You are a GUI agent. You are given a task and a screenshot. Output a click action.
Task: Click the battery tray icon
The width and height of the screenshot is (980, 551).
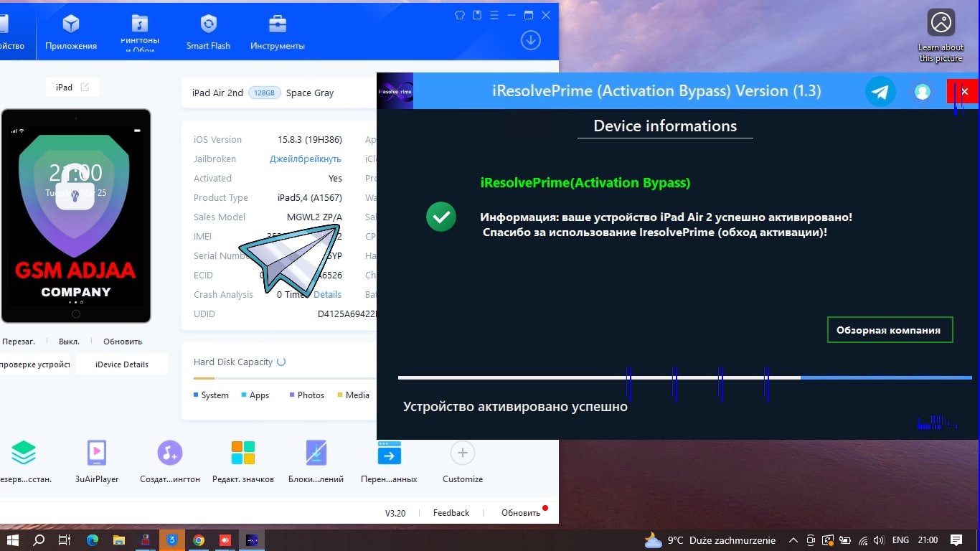coord(845,540)
